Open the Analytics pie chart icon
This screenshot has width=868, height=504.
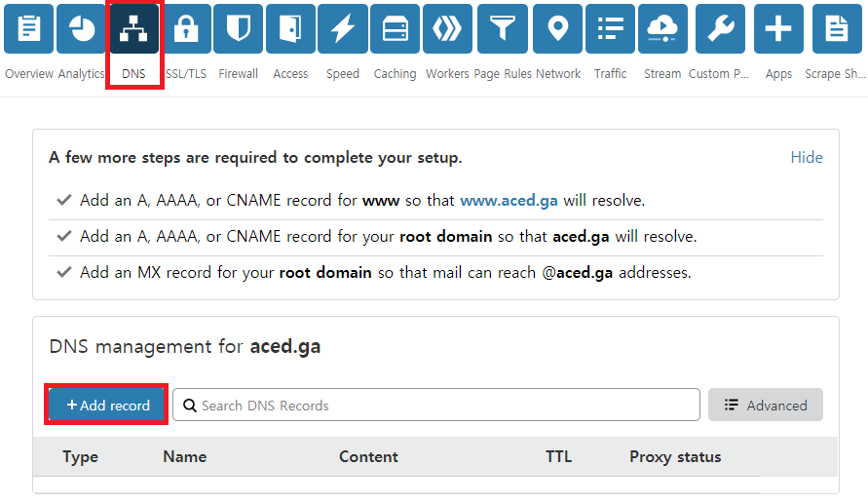(x=82, y=29)
